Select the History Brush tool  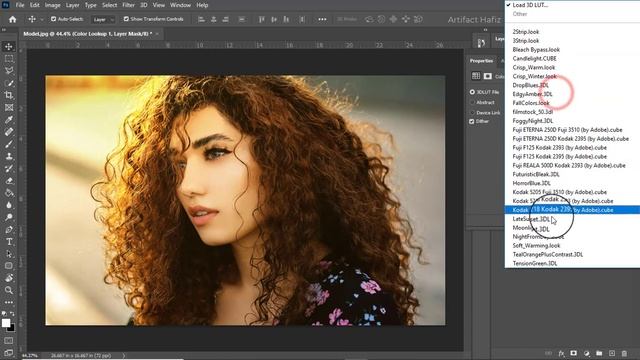click(9, 169)
